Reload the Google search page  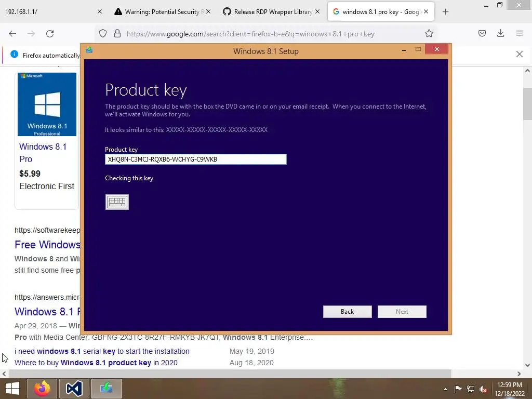[x=50, y=34]
